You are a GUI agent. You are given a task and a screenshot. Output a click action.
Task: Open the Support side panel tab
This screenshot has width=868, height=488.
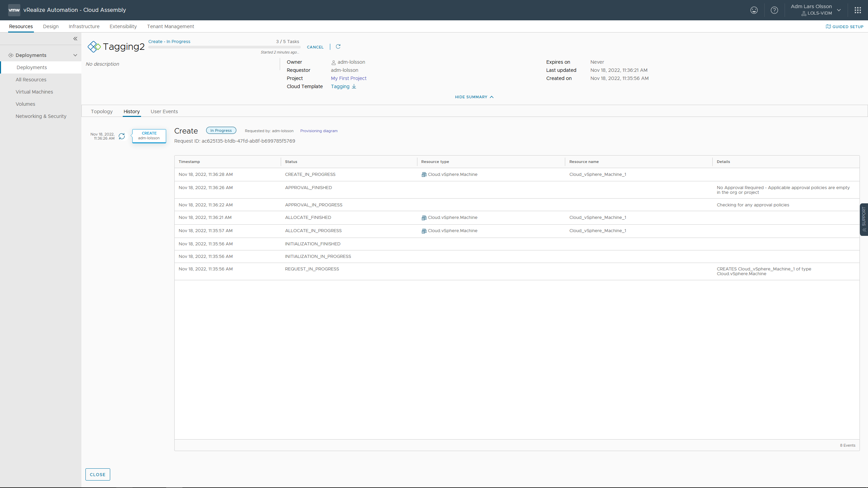[864, 219]
